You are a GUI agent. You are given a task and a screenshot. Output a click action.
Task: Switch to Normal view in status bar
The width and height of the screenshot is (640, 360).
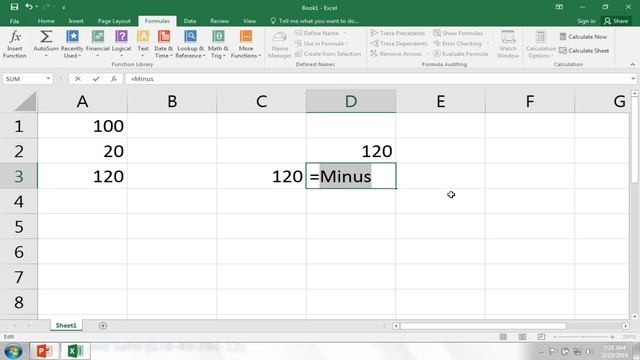[503, 337]
